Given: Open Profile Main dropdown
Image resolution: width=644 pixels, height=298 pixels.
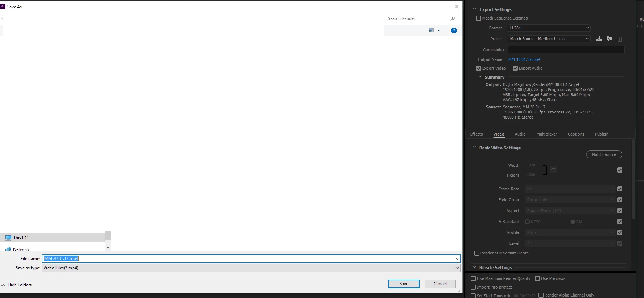Looking at the screenshot, I should coord(570,232).
